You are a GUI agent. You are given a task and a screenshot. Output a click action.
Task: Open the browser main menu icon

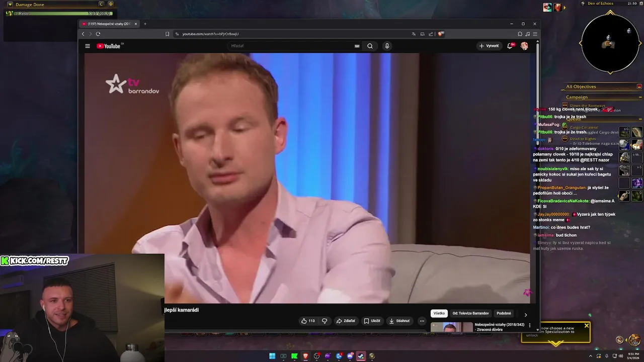point(535,34)
